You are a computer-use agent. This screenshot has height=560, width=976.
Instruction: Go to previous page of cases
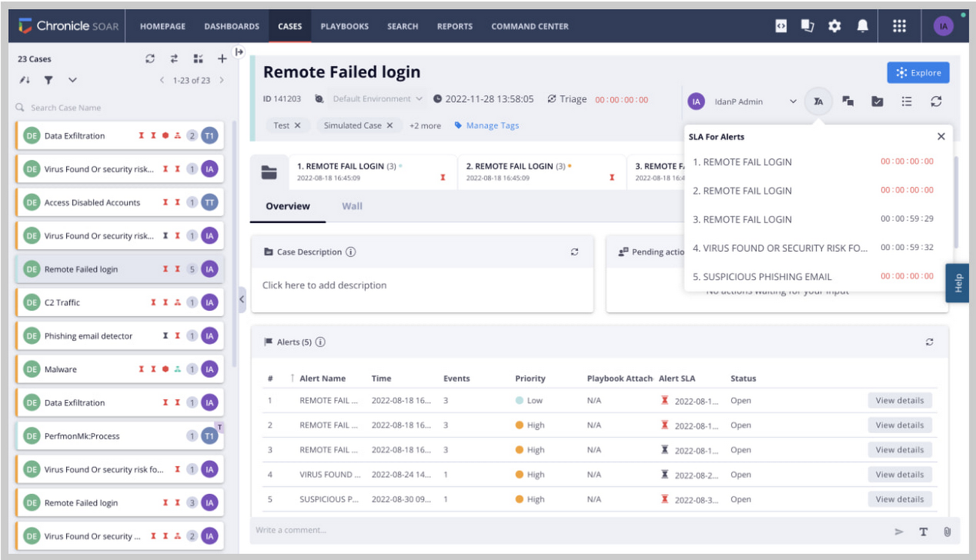coord(161,80)
